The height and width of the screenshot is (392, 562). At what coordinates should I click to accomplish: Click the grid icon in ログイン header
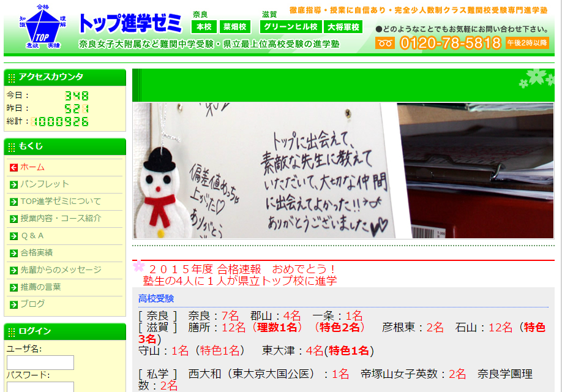tap(12, 332)
